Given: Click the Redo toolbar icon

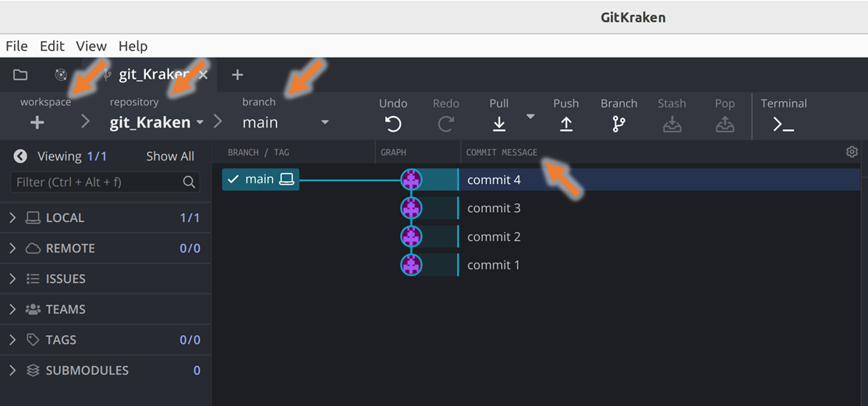Looking at the screenshot, I should pos(445,124).
